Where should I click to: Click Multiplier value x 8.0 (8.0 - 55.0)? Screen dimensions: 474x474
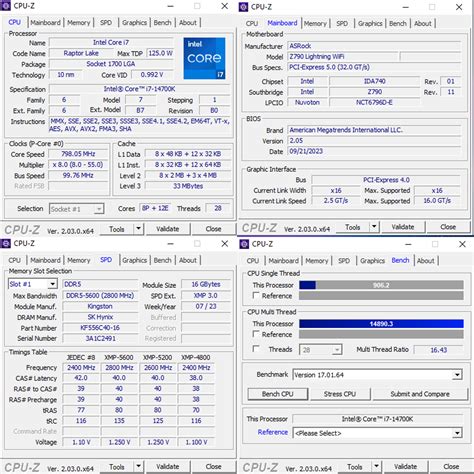click(x=78, y=165)
